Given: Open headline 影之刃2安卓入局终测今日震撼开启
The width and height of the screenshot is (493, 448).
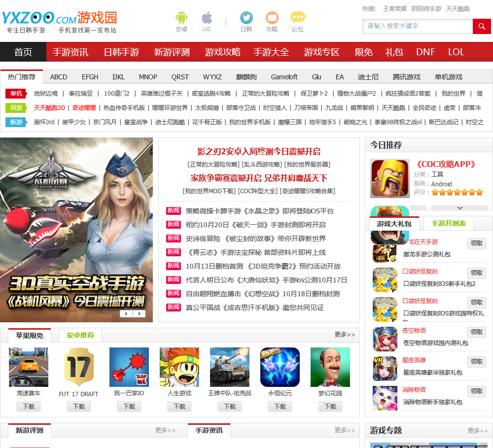Looking at the screenshot, I should pyautogui.click(x=259, y=152).
